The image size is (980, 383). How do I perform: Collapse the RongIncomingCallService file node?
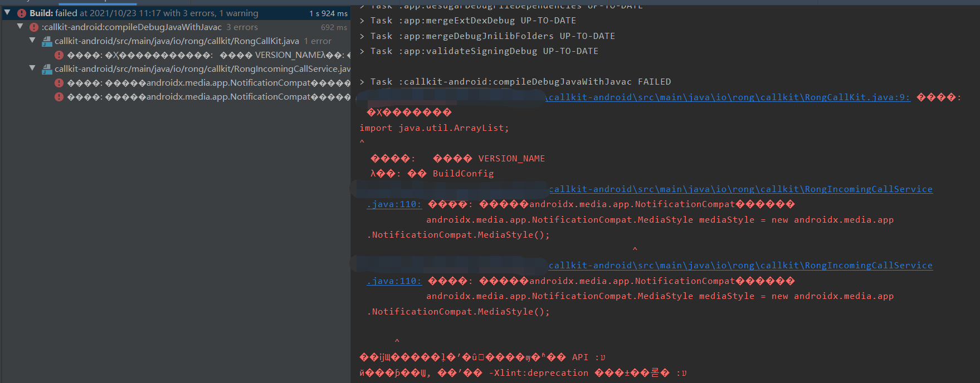32,68
